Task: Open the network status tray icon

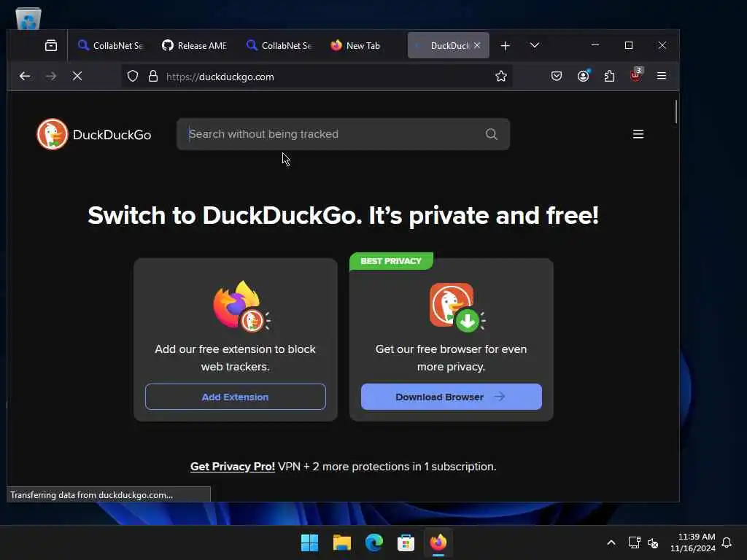Action: pos(634,542)
